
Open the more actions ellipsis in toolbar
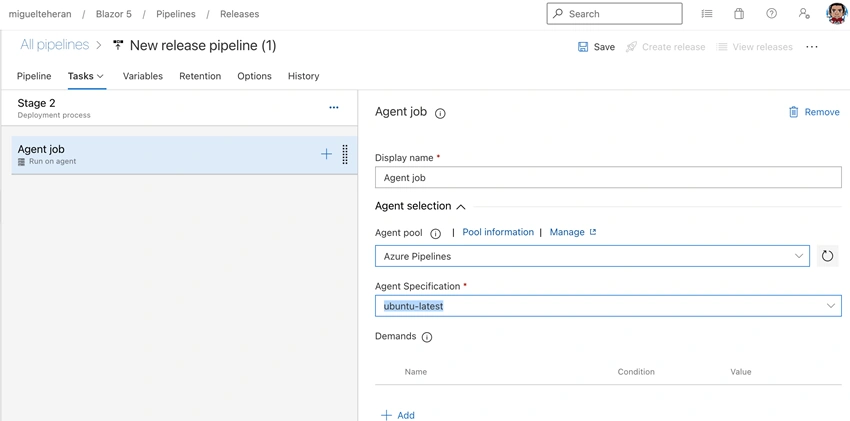812,47
